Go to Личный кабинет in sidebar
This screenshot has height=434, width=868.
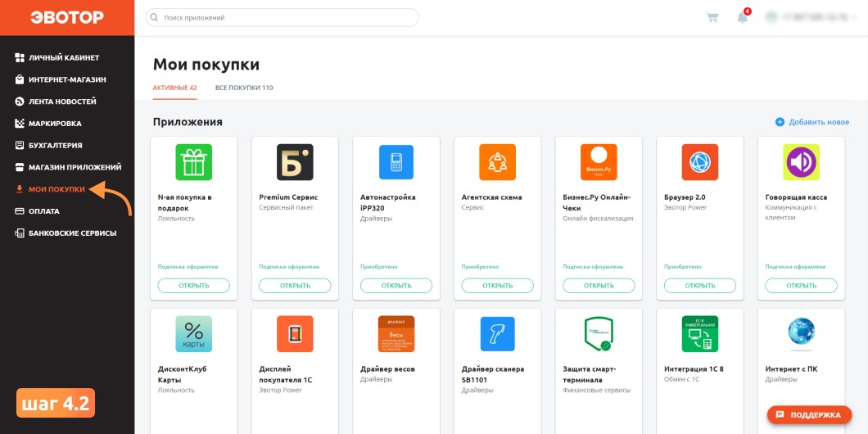coord(64,57)
